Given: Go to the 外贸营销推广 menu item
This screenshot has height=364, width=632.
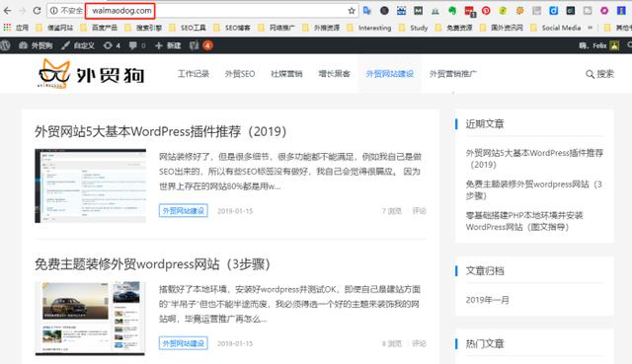Looking at the screenshot, I should click(x=452, y=74).
